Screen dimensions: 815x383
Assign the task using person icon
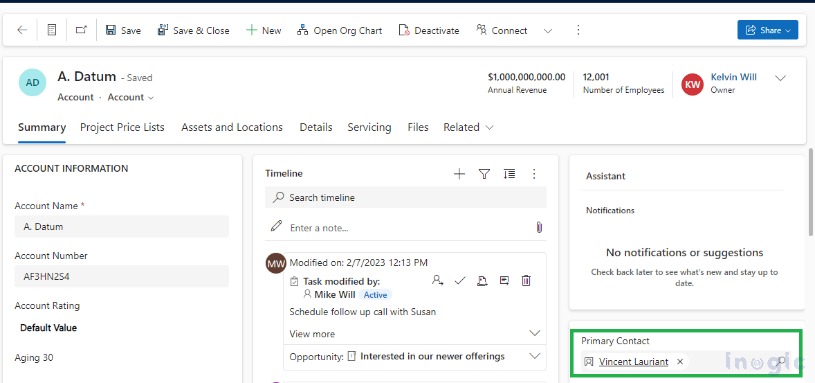(x=437, y=281)
